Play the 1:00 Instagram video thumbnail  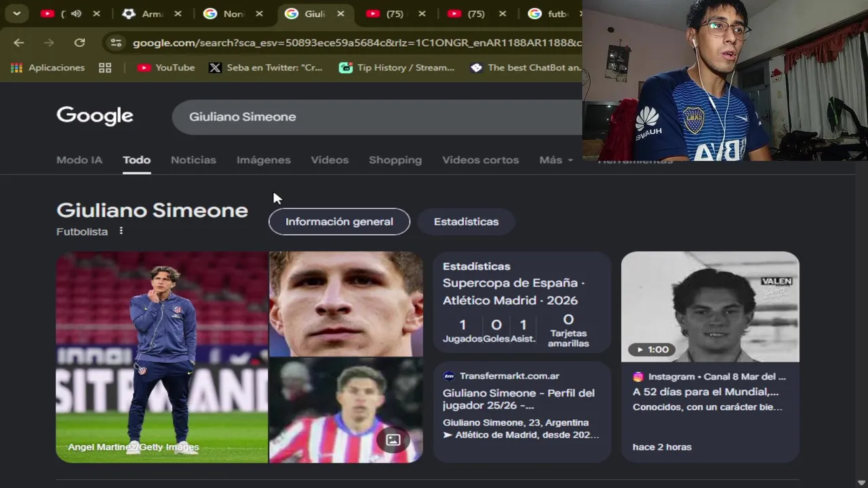710,306
